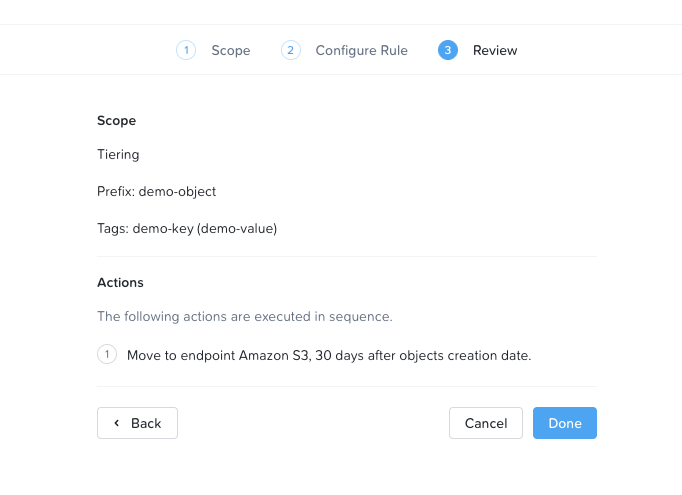Cancel the rule creation

pos(486,423)
